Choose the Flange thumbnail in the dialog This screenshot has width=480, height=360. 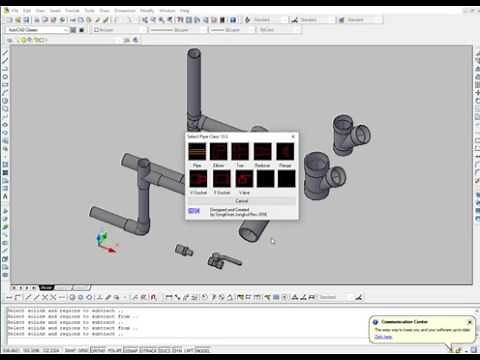pyautogui.click(x=285, y=152)
